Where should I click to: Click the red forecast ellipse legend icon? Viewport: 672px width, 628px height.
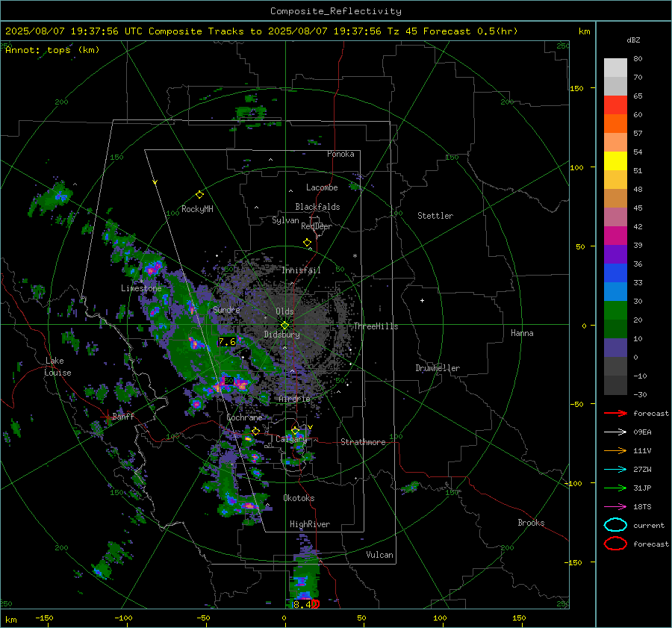tap(615, 544)
